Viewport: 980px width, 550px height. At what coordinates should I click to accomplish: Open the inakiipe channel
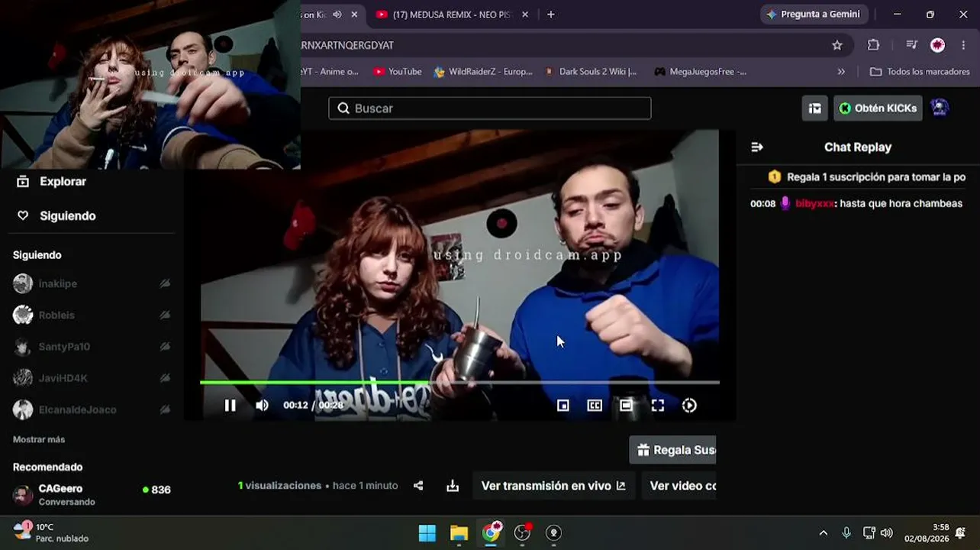92,283
